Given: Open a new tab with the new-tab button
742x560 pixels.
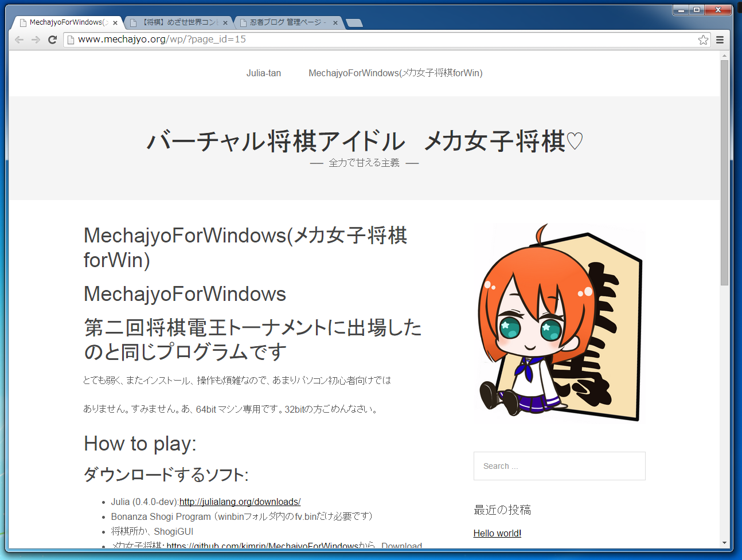Looking at the screenshot, I should point(354,23).
